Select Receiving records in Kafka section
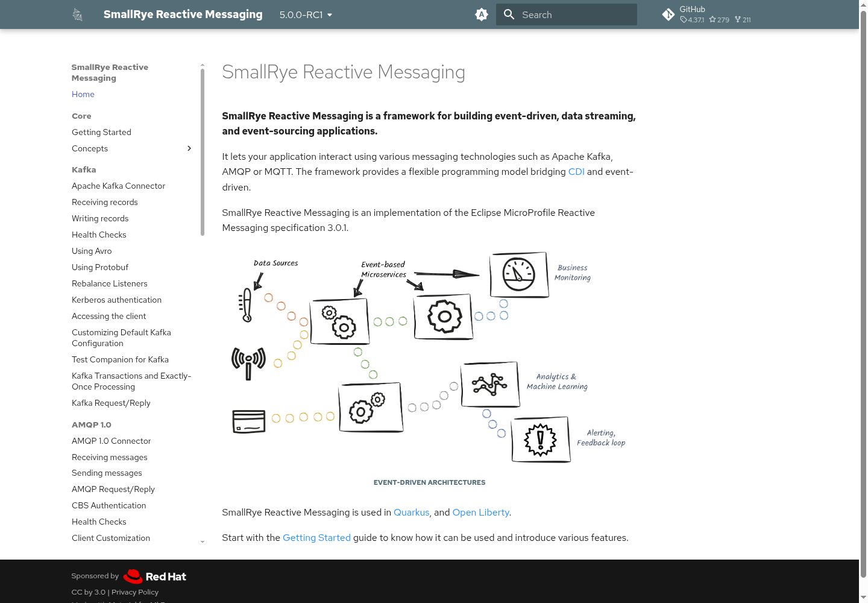This screenshot has width=868, height=603. point(105,202)
